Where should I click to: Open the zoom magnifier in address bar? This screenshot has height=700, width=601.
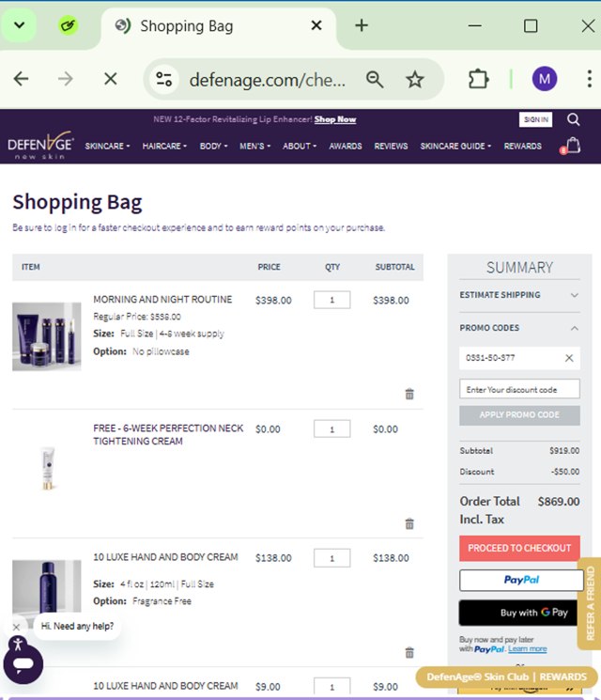375,80
